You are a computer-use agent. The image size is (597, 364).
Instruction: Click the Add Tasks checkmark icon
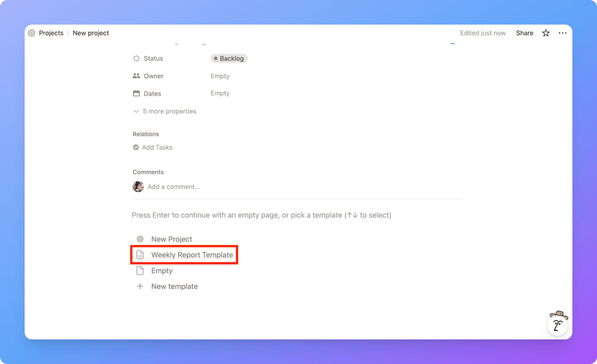(136, 147)
